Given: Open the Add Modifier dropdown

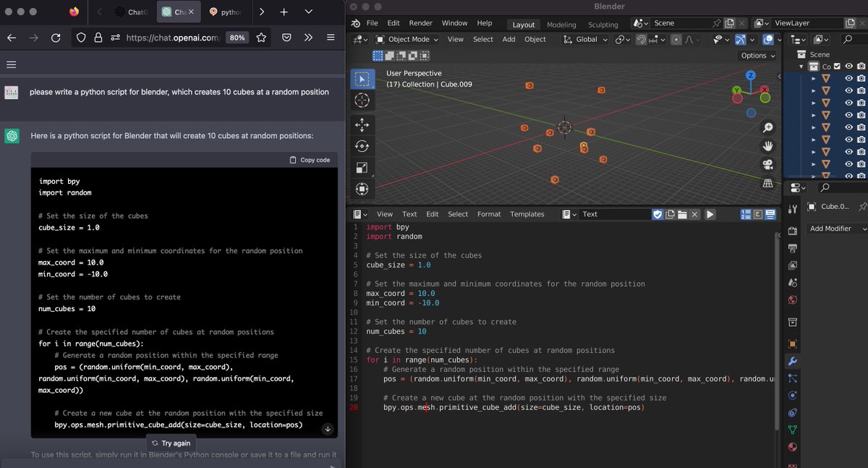Looking at the screenshot, I should pos(838,229).
